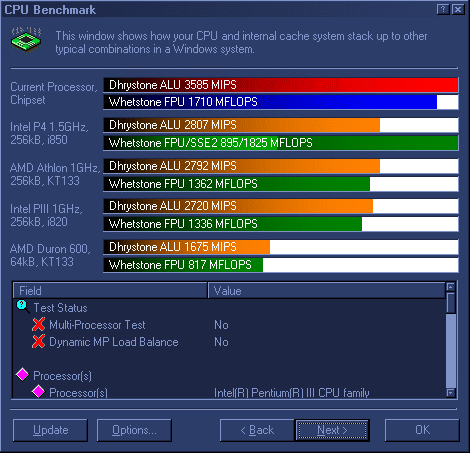The image size is (470, 453).
Task: Click the Dhrystone ALU 2720 MIPS bar
Action: coord(281,206)
